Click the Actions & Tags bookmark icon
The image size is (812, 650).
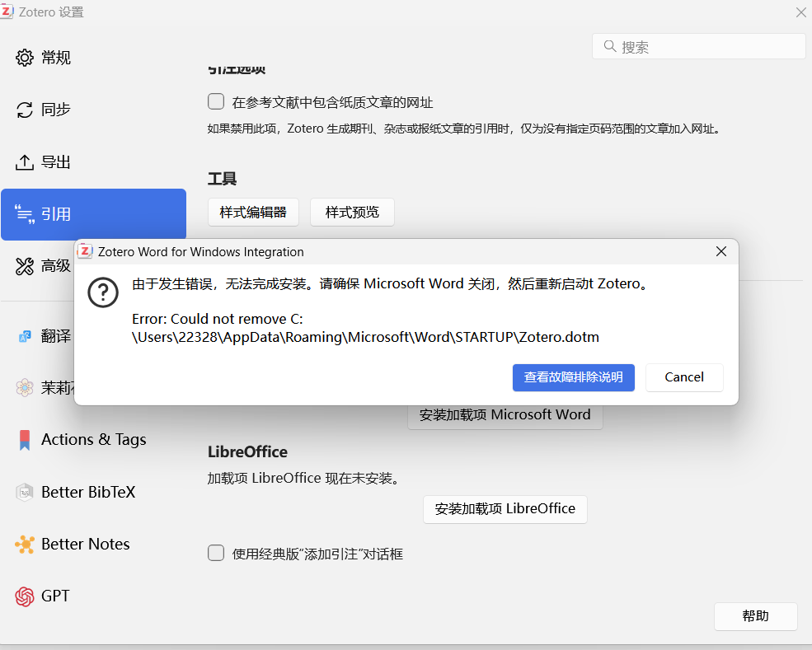(25, 440)
